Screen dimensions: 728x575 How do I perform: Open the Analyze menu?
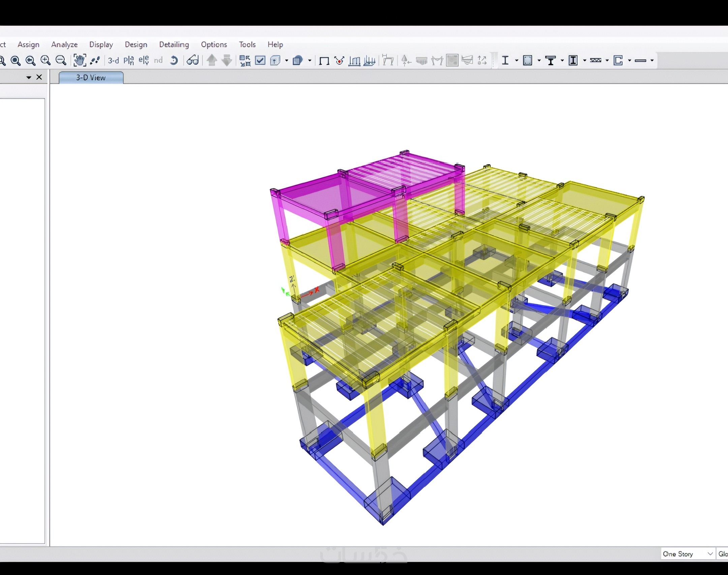pos(64,44)
